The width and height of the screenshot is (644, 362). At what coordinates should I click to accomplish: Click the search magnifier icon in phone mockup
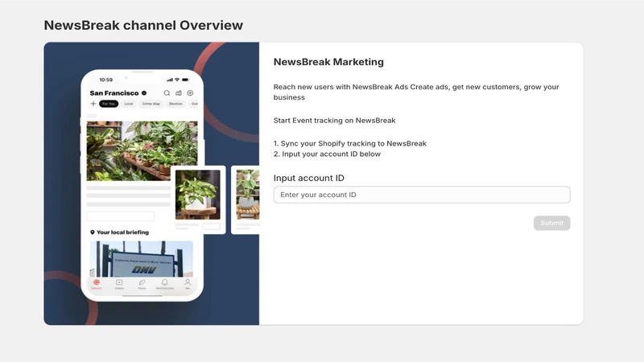coord(167,93)
